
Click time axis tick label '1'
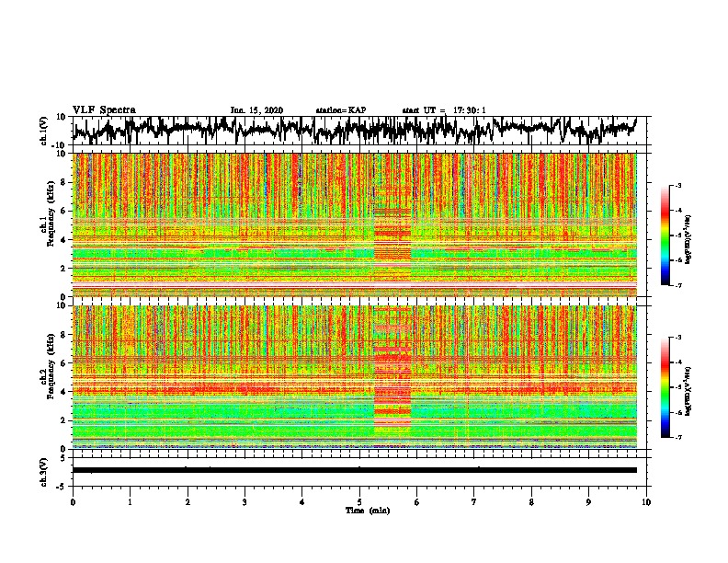(x=130, y=502)
